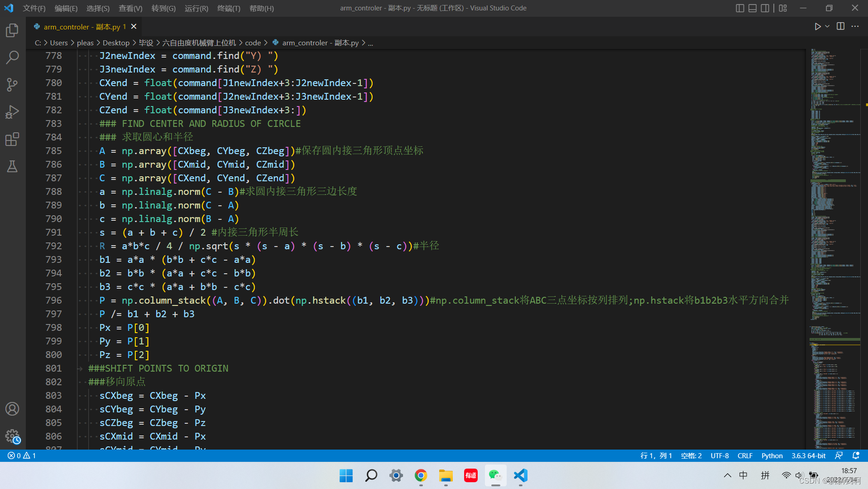Open the 查看(V) menu
Image resolution: width=868 pixels, height=489 pixels.
tap(130, 8)
